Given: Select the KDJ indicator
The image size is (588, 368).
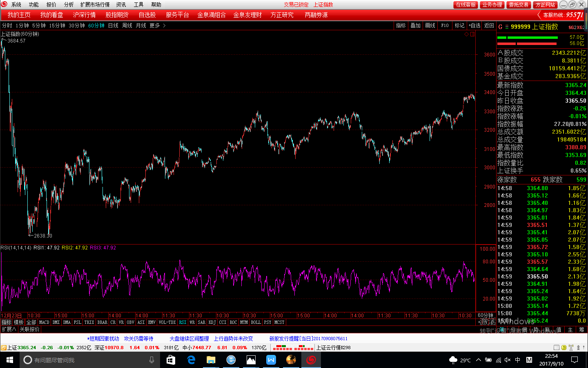Looking at the screenshot, I should [x=212, y=323].
